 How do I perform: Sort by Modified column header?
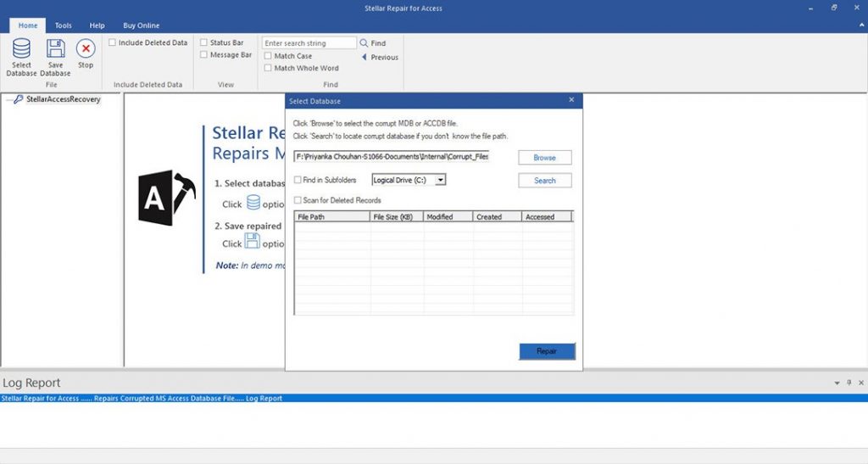[448, 216]
